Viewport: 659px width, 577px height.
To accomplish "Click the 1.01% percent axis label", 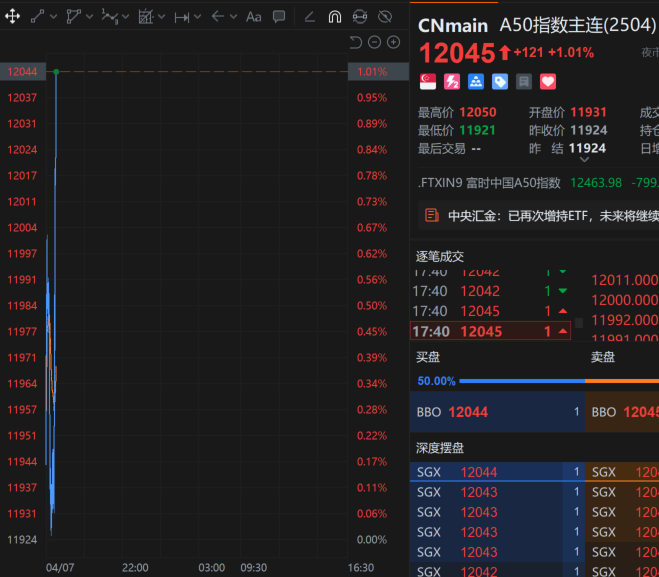I will coord(378,71).
